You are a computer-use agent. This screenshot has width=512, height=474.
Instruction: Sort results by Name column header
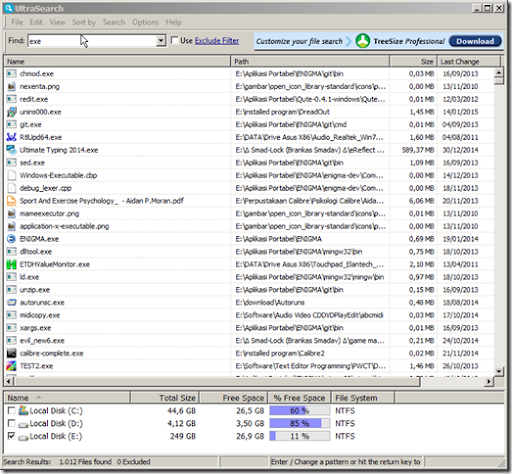[117, 61]
